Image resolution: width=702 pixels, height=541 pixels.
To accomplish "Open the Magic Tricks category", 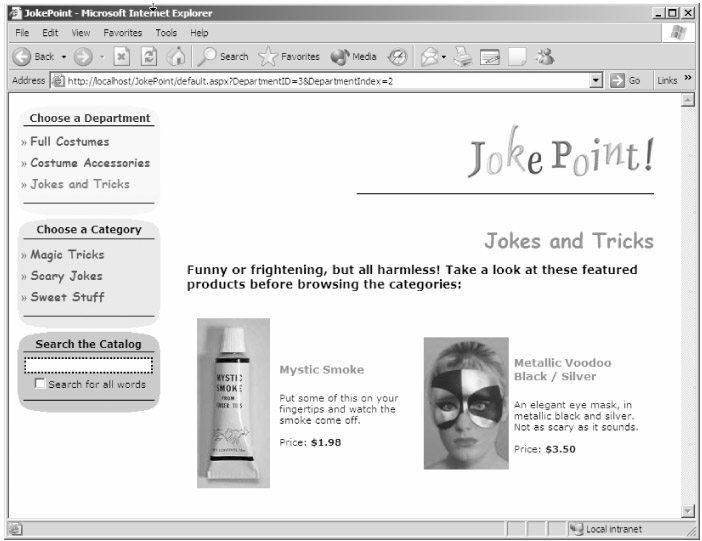I will (67, 255).
